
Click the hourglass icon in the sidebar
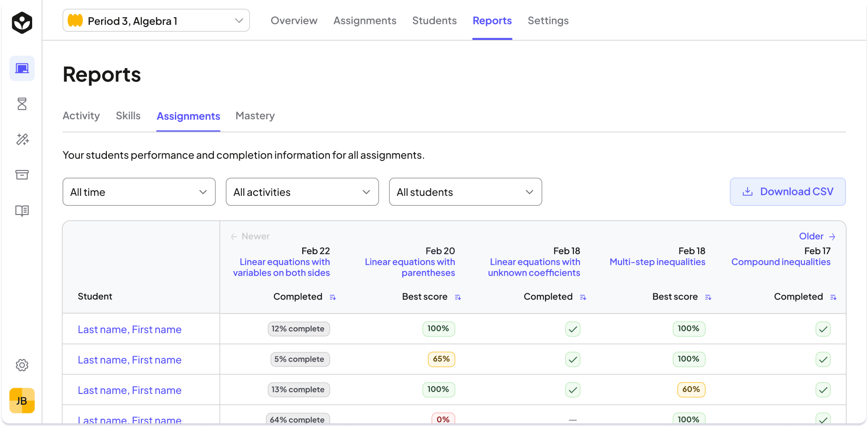(x=22, y=104)
